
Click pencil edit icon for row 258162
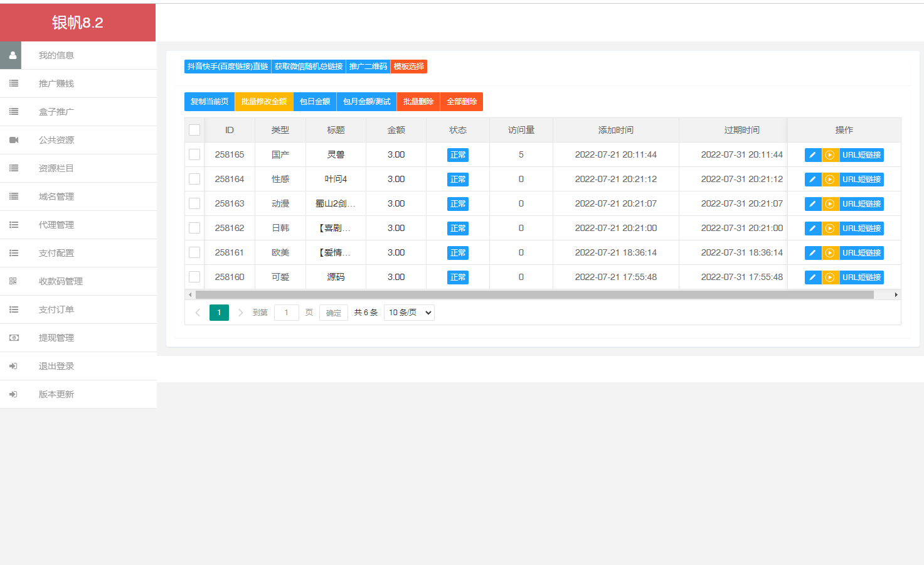pos(812,229)
